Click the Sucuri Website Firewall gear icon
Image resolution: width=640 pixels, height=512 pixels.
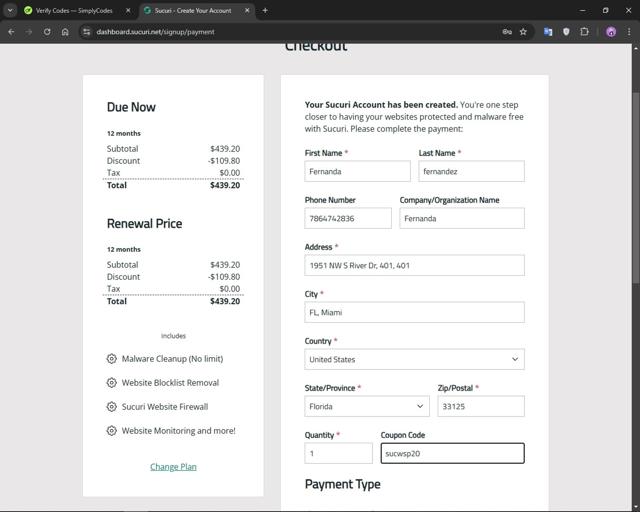pos(111,407)
